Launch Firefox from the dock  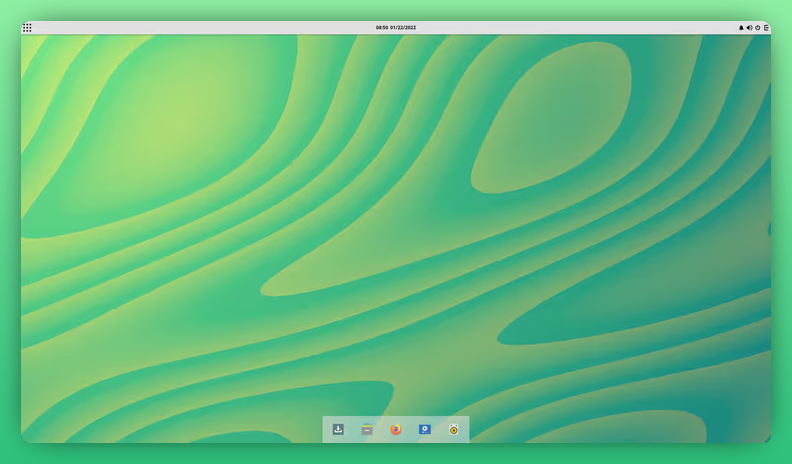pyautogui.click(x=396, y=429)
